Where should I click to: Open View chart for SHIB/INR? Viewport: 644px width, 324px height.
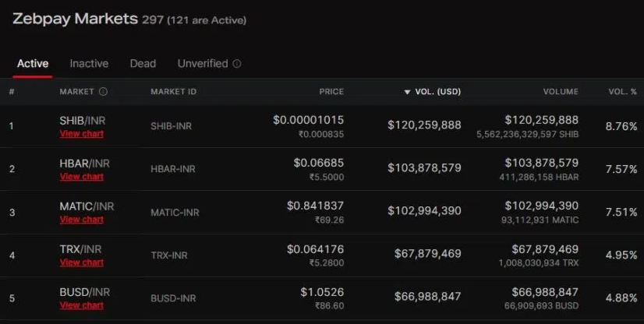pos(81,134)
